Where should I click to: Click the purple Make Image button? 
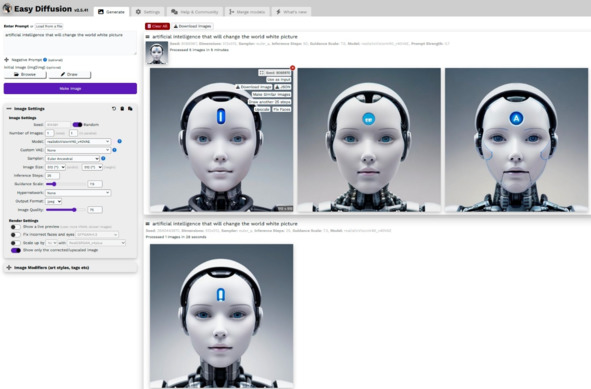click(70, 89)
